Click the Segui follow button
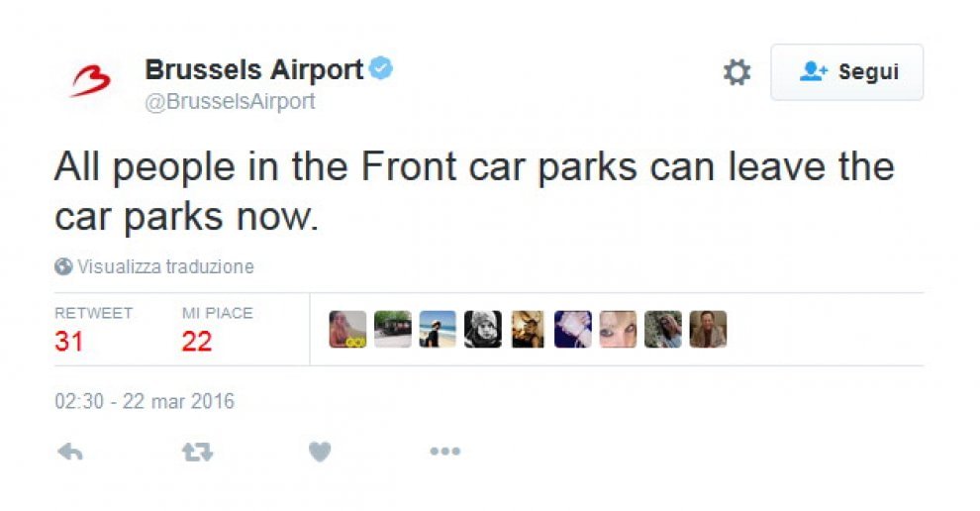This screenshot has width=980, height=511. (847, 72)
